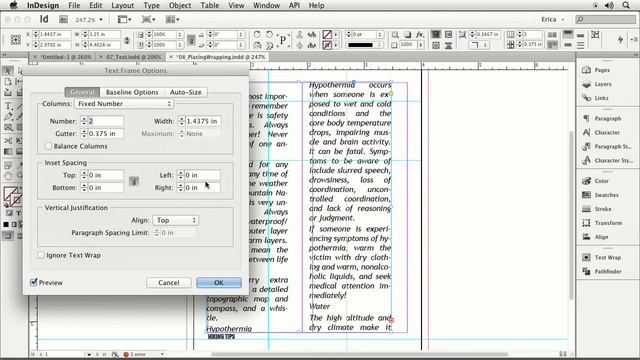Click the Spotlight search magnifier icon
640x360 pixels.
click(x=626, y=5)
